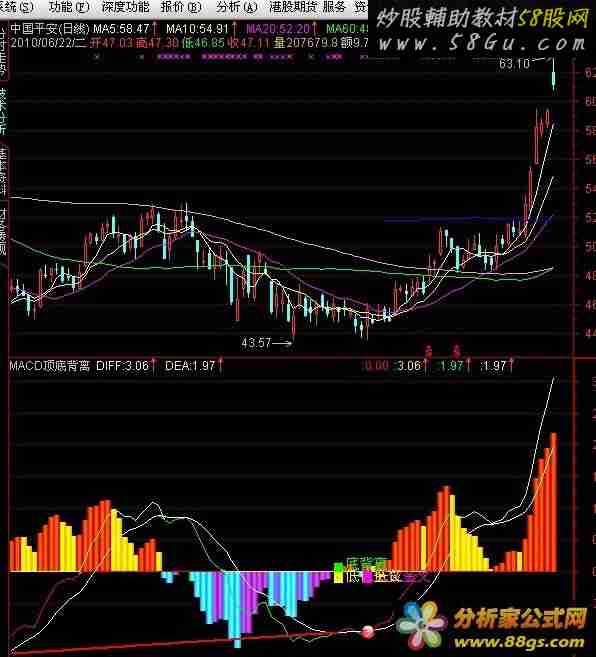
Task: Open the www.58Gu.com watermark link
Action: pos(482,44)
